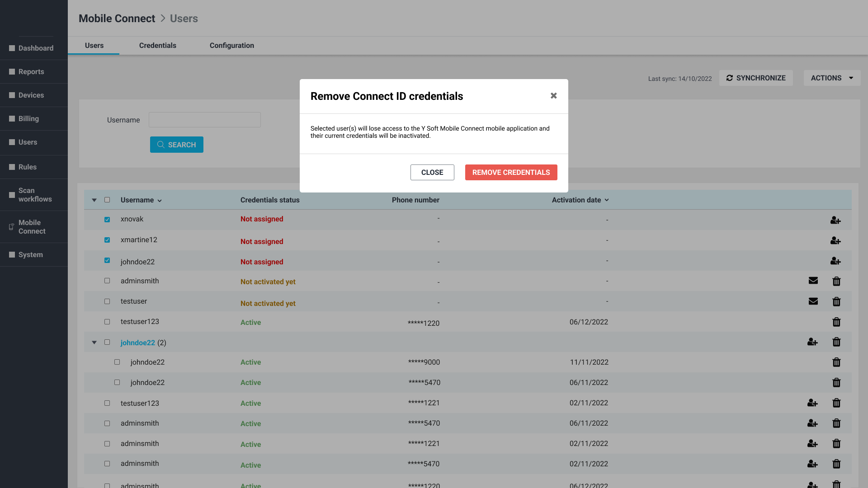Open the Actions dropdown
Viewport: 868px width, 488px height.
[x=831, y=78]
